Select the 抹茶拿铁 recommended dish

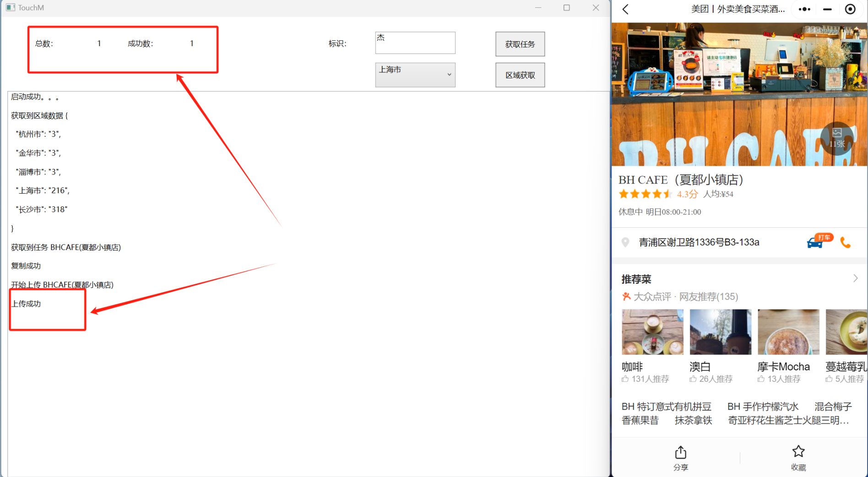pos(693,420)
